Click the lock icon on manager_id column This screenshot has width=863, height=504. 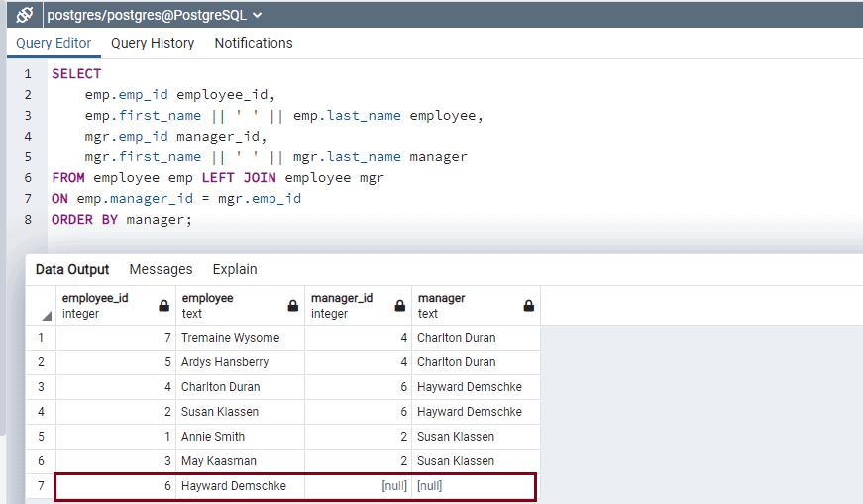tap(399, 306)
